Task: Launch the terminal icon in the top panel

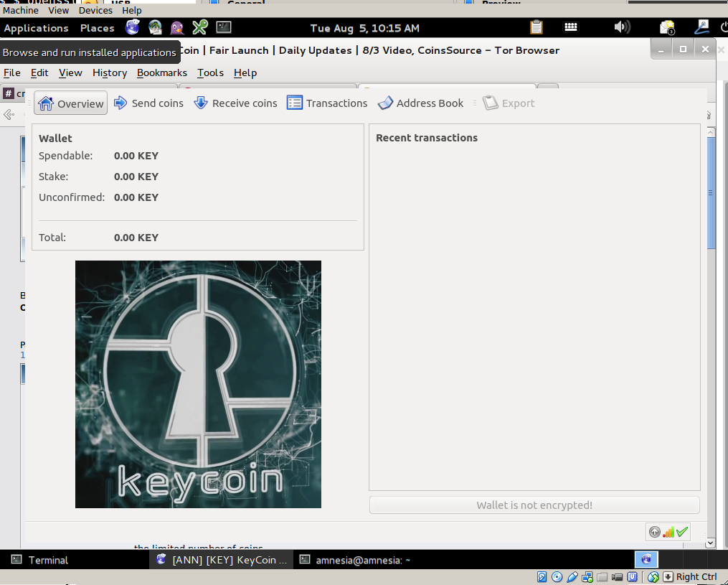Action: 224,27
